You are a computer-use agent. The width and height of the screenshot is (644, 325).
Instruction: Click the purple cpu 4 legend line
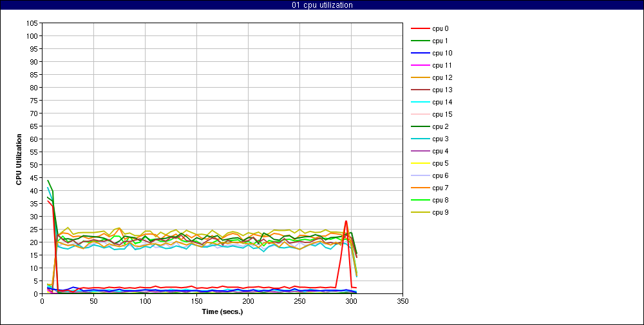pos(420,151)
